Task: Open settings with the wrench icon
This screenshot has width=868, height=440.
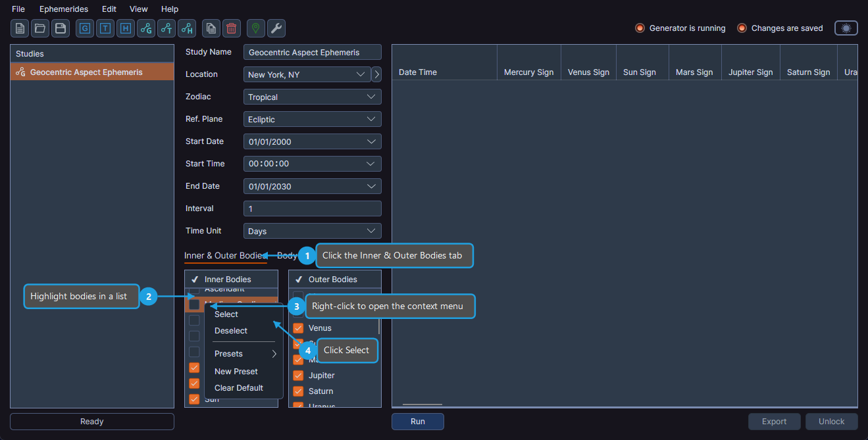Action: pos(276,28)
